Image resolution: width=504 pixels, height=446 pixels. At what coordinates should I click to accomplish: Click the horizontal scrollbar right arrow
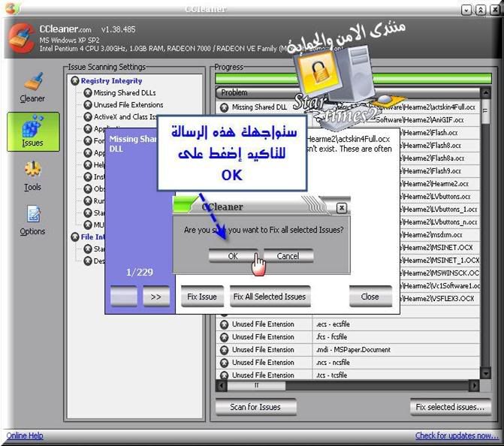coord(475,385)
